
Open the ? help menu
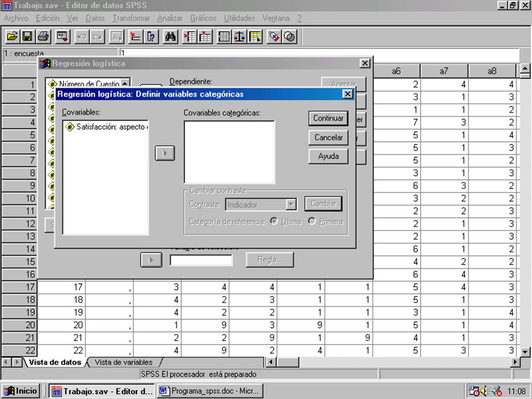click(299, 18)
